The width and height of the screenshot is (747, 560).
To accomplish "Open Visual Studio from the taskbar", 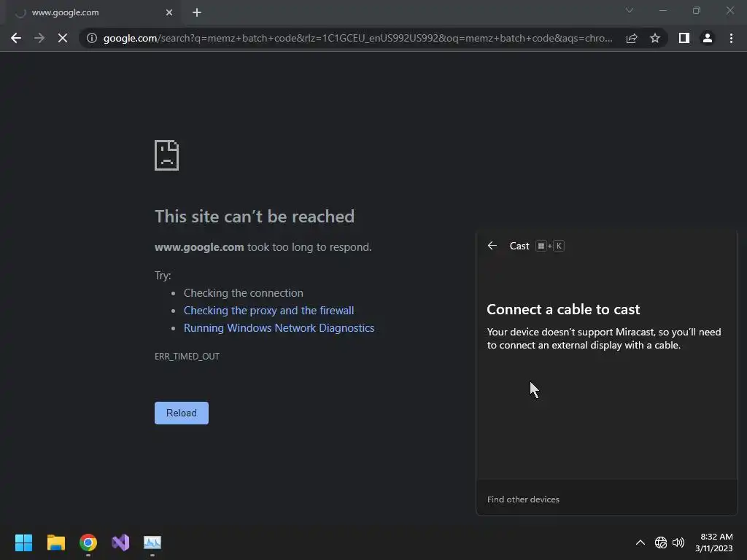I will (x=120, y=542).
